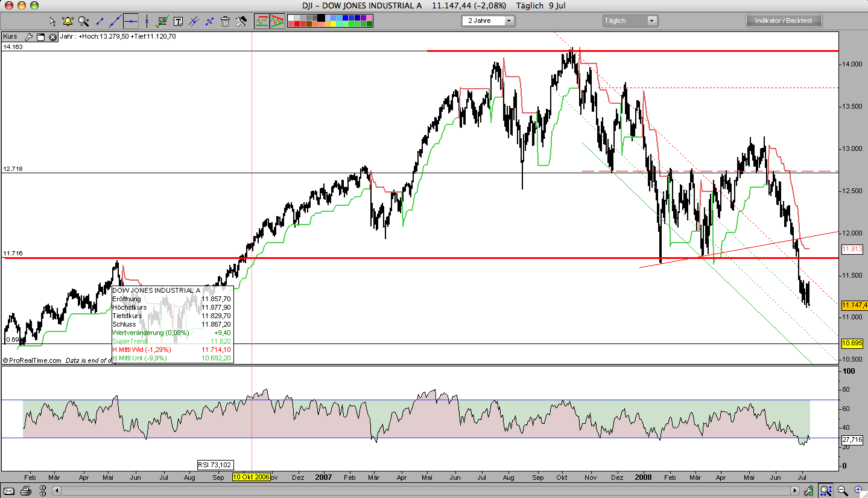Click the yellow 10 Okt 2006 date marker
This screenshot has width=868, height=498.
252,477
